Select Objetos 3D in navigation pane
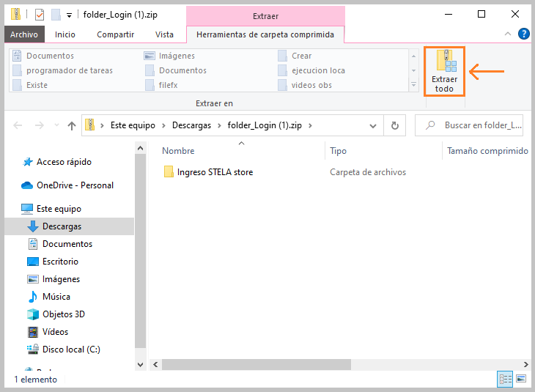Screen dimensions: 535x392 [56, 314]
